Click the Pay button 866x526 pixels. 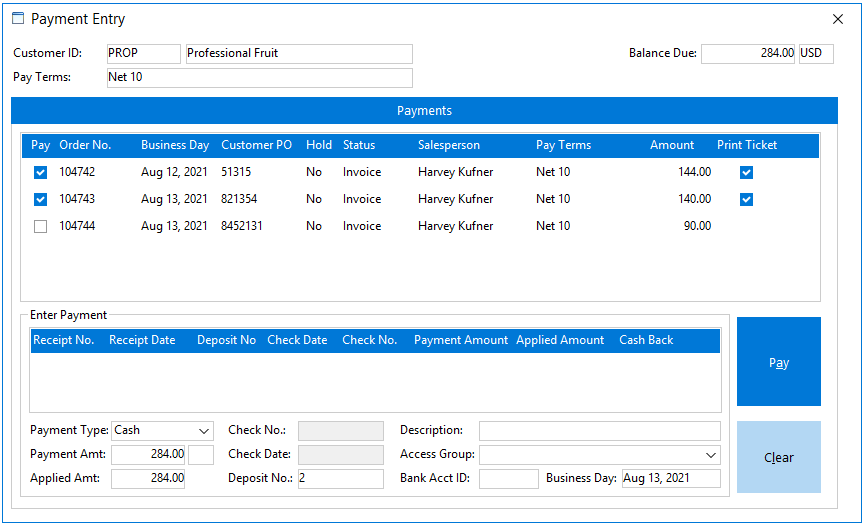pyautogui.click(x=779, y=362)
